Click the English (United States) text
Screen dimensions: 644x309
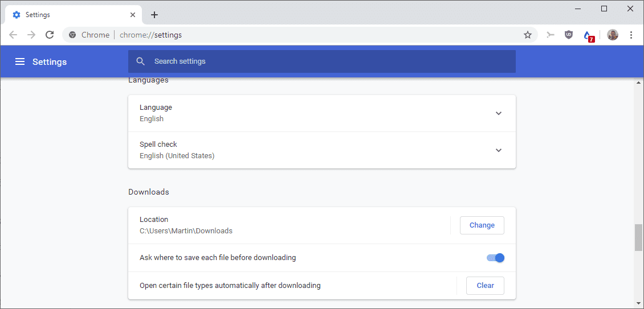[x=177, y=156]
